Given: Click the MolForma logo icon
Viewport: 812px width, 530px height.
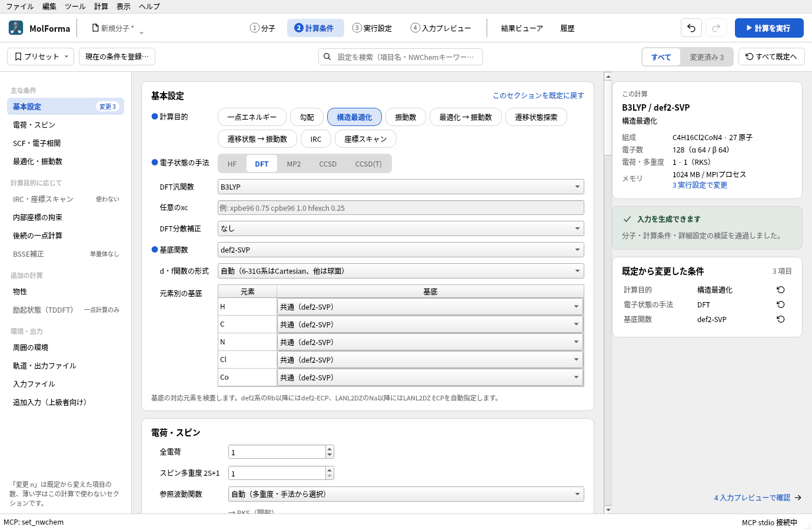Looking at the screenshot, I should [16, 28].
